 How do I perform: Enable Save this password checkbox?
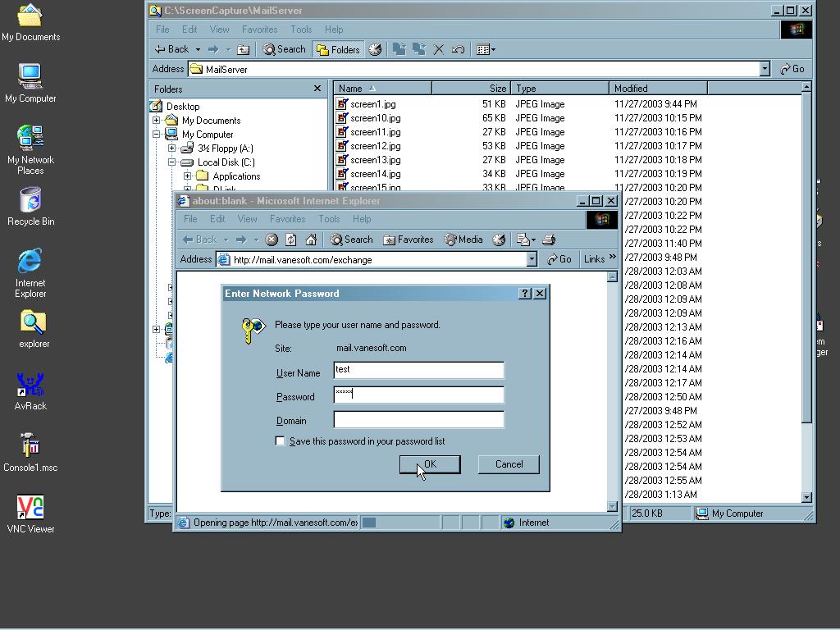(x=280, y=441)
